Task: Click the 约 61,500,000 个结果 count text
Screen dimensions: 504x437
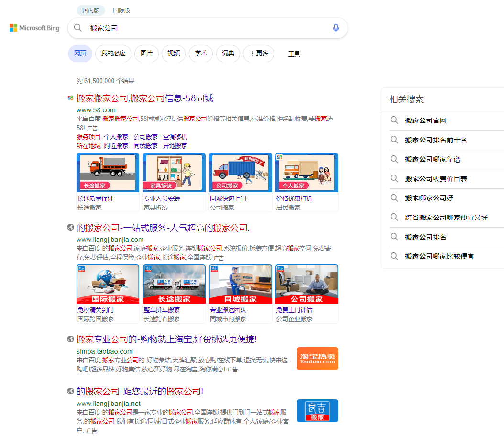Action: pyautogui.click(x=105, y=81)
